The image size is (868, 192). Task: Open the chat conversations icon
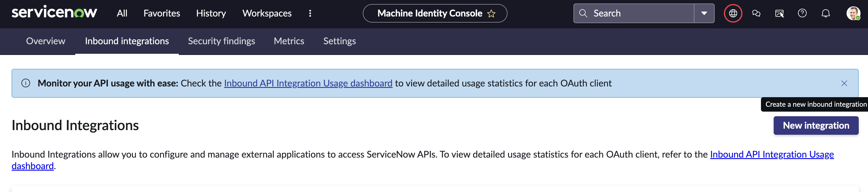tap(756, 14)
